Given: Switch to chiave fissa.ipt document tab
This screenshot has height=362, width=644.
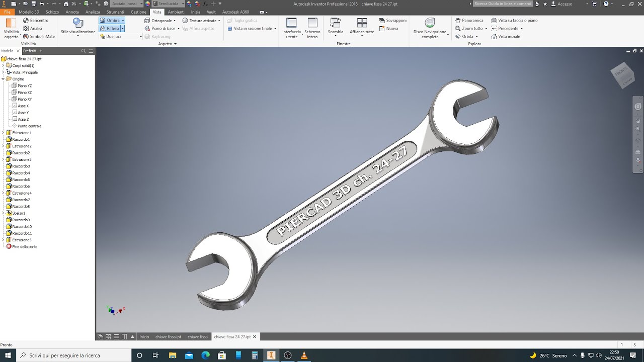Looking at the screenshot, I should (168, 337).
